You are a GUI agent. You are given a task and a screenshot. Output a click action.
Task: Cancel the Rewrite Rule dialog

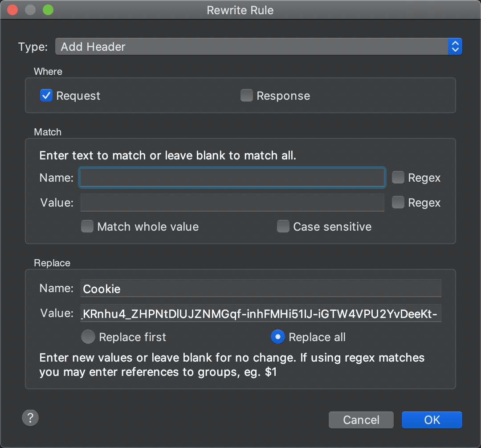tap(361, 420)
